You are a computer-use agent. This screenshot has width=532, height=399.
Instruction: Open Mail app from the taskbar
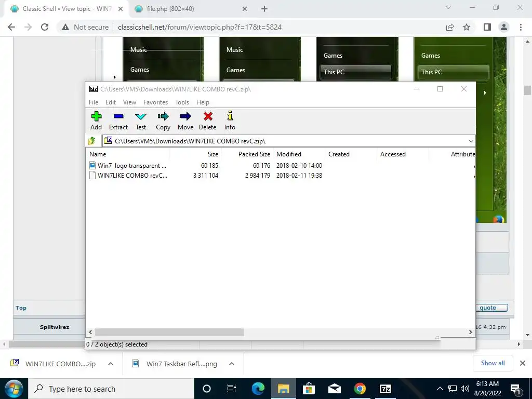tap(335, 389)
